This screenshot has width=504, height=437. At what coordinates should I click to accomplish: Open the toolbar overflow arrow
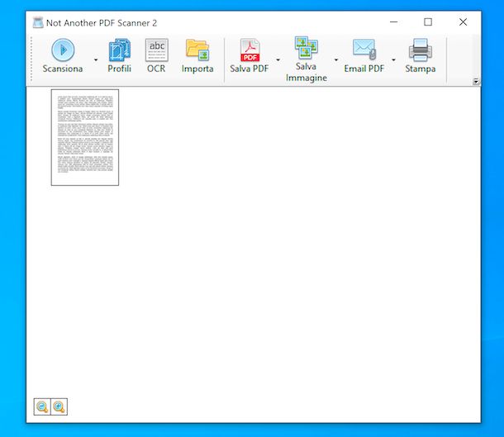coord(476,82)
